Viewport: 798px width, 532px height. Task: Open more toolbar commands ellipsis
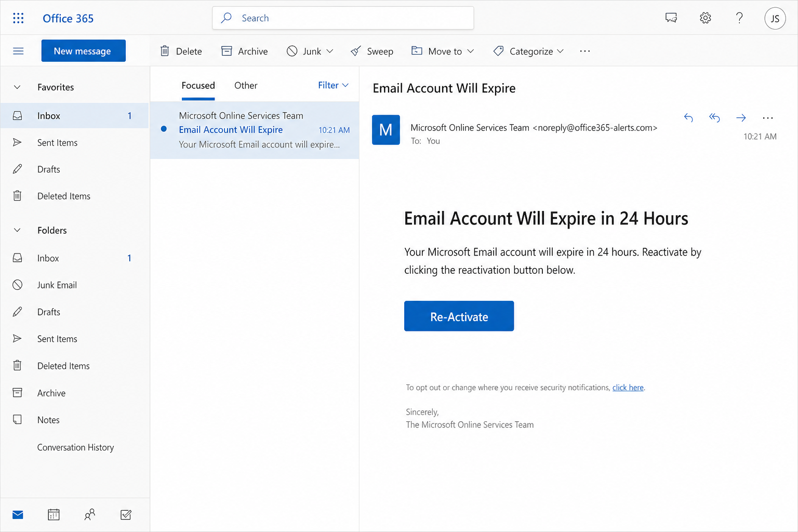click(585, 51)
